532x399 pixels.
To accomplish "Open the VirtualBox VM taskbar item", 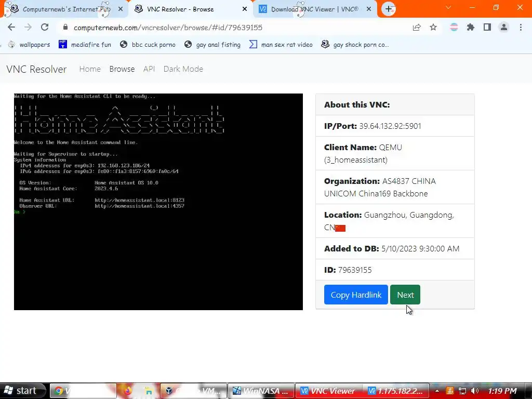I will click(193, 391).
